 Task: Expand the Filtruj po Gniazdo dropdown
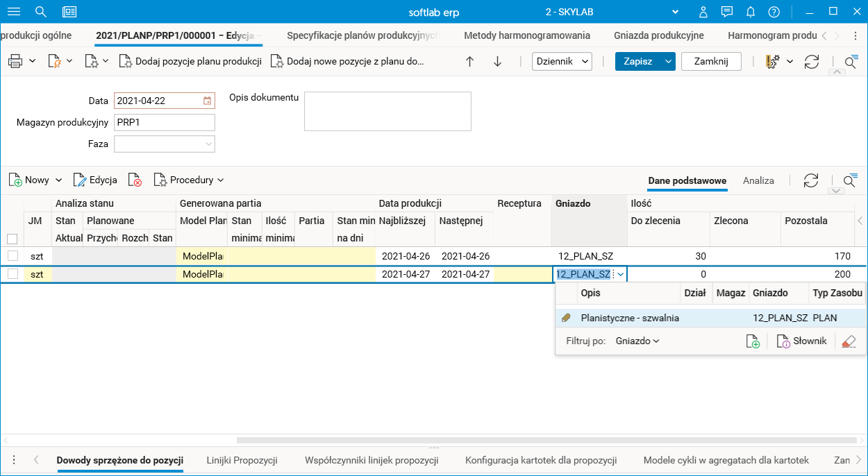tap(637, 341)
